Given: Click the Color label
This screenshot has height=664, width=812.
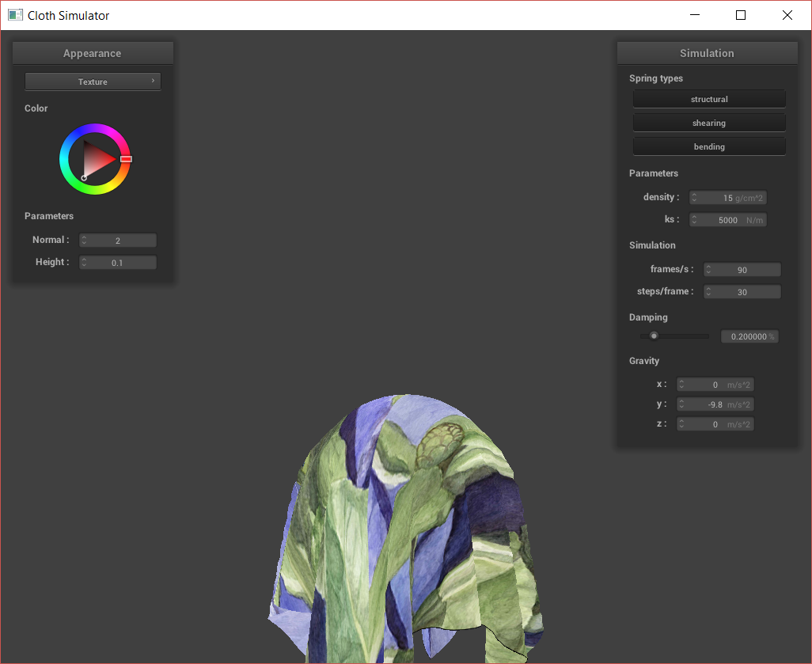Looking at the screenshot, I should 36,108.
